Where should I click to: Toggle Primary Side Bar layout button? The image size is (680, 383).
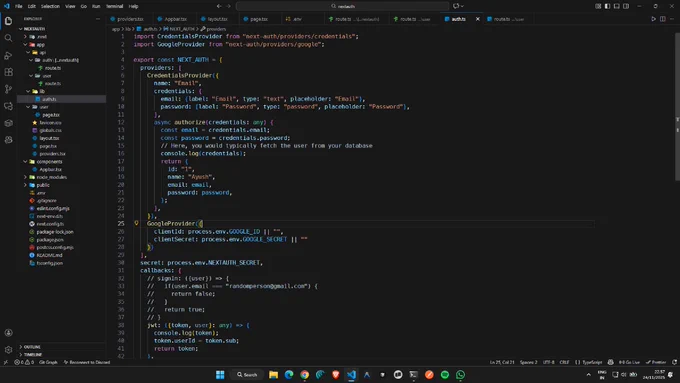pos(607,6)
